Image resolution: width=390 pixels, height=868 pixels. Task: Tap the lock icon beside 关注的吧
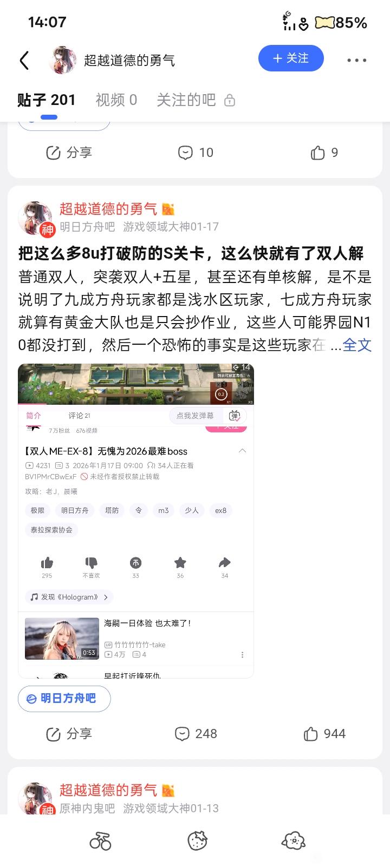click(230, 100)
